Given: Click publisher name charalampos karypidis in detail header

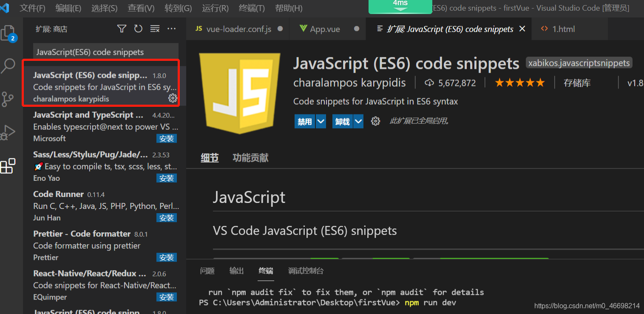Looking at the screenshot, I should click(349, 83).
